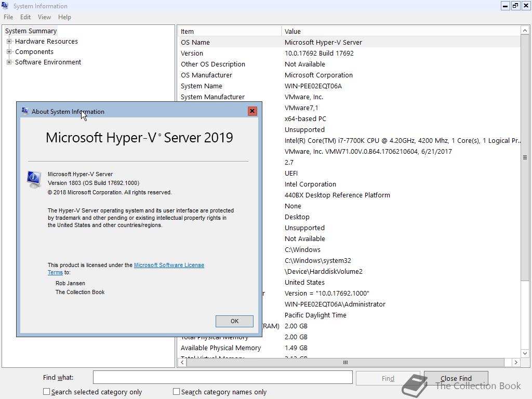Click the value Microsoft Hyper-V Server
This screenshot has width=532, height=399.
click(x=323, y=43)
